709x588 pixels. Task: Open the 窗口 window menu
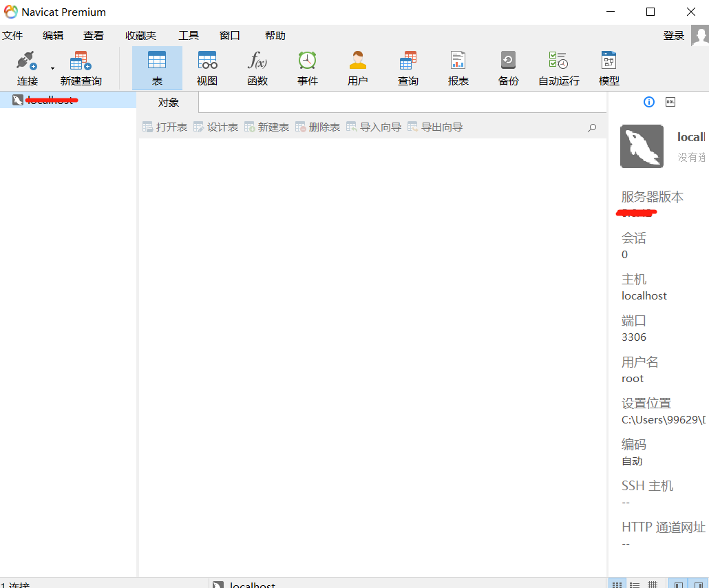(230, 35)
